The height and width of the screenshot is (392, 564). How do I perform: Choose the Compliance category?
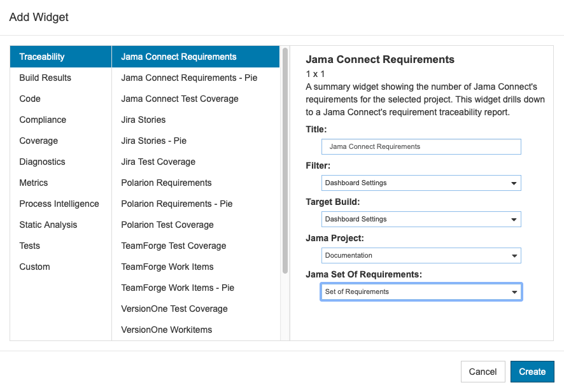(60, 120)
